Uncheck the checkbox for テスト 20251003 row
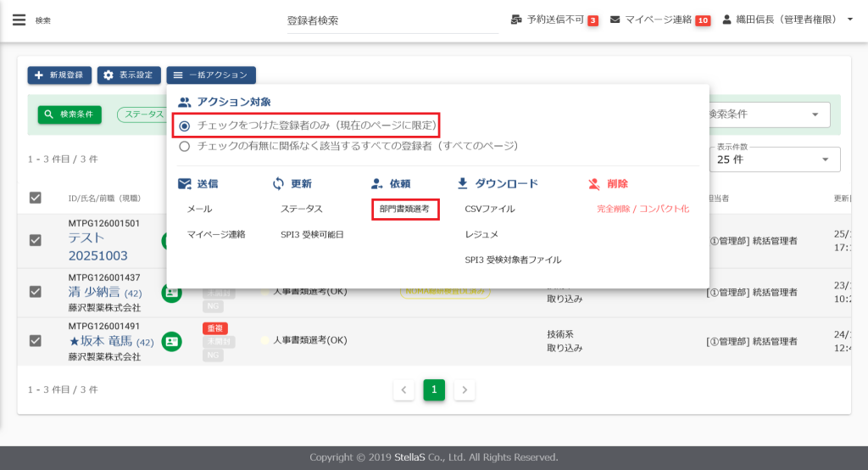The image size is (868, 470). 36,240
